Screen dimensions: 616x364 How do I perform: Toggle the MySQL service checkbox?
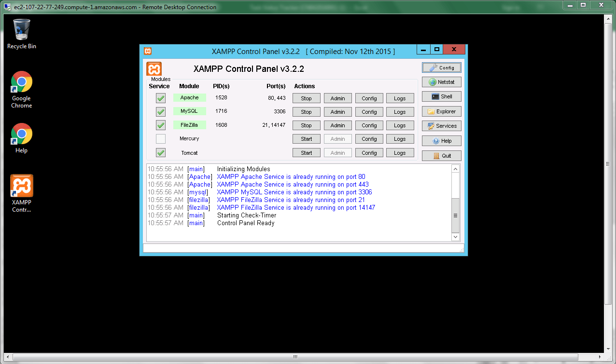tap(161, 112)
